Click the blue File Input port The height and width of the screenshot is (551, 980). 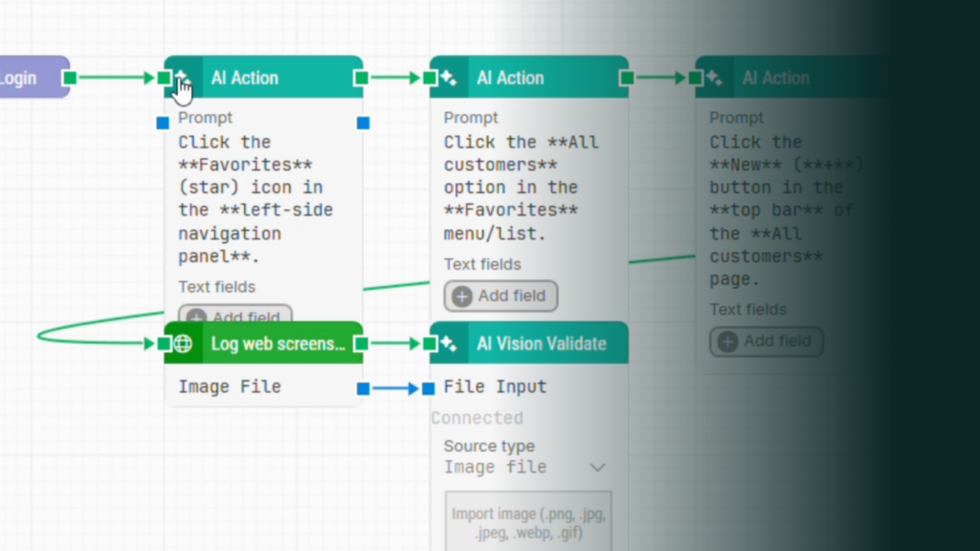(428, 388)
